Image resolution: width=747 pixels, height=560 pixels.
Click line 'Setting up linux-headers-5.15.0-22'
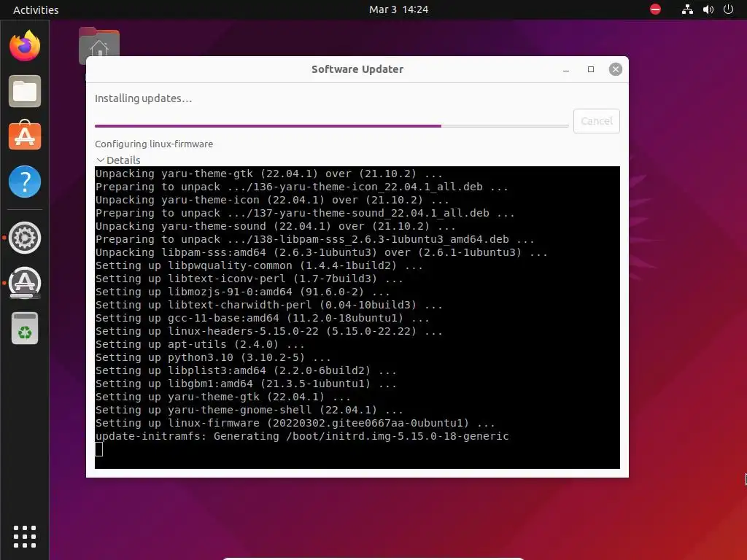tap(268, 331)
